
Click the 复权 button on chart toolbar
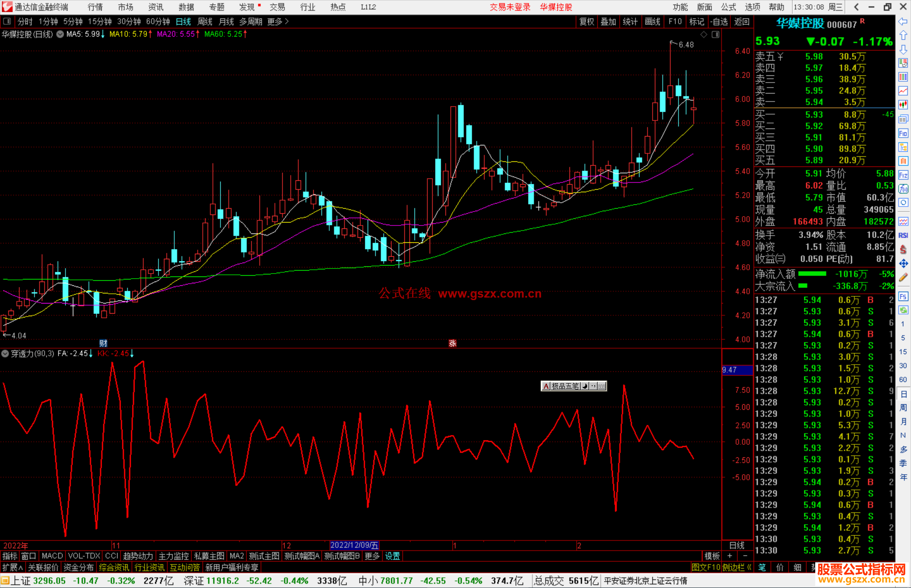(x=586, y=21)
